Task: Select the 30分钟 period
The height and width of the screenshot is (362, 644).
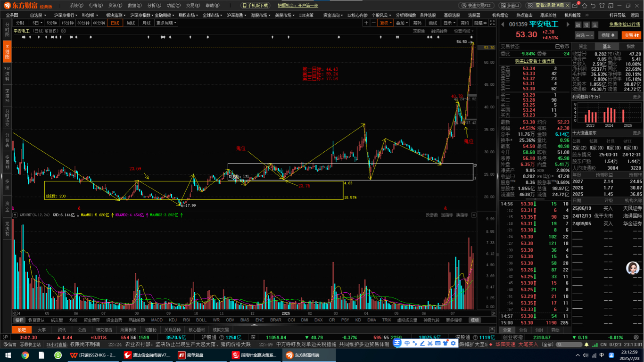Action: (x=83, y=23)
